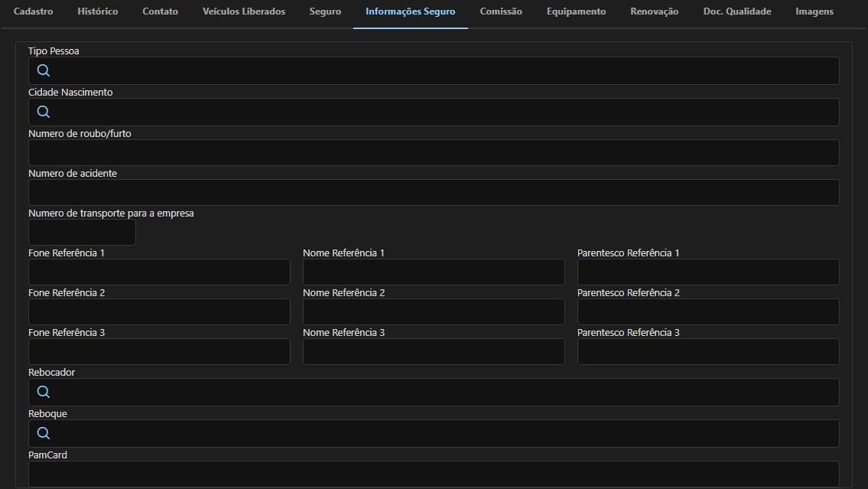
Task: Select the Informações Seguro tab
Action: click(410, 11)
